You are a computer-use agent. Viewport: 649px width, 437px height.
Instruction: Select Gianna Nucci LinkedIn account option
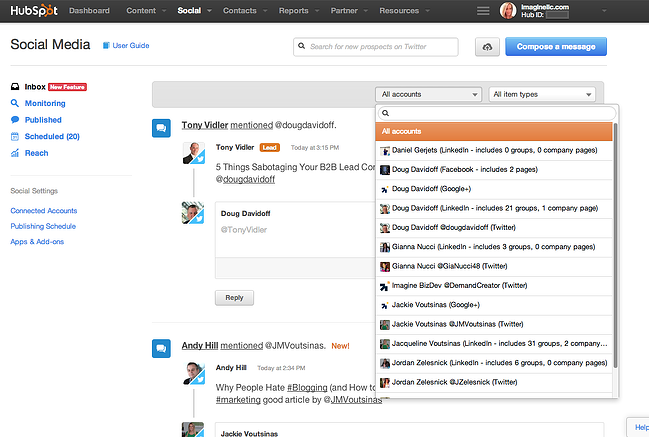(x=494, y=247)
